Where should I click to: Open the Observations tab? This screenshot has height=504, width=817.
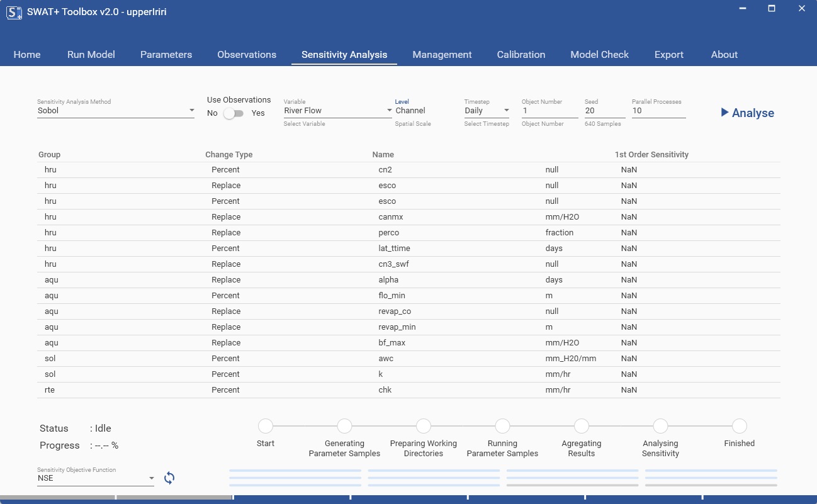click(x=247, y=55)
